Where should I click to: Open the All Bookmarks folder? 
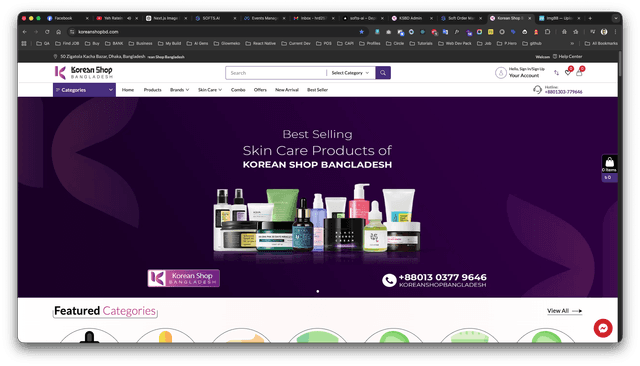601,43
